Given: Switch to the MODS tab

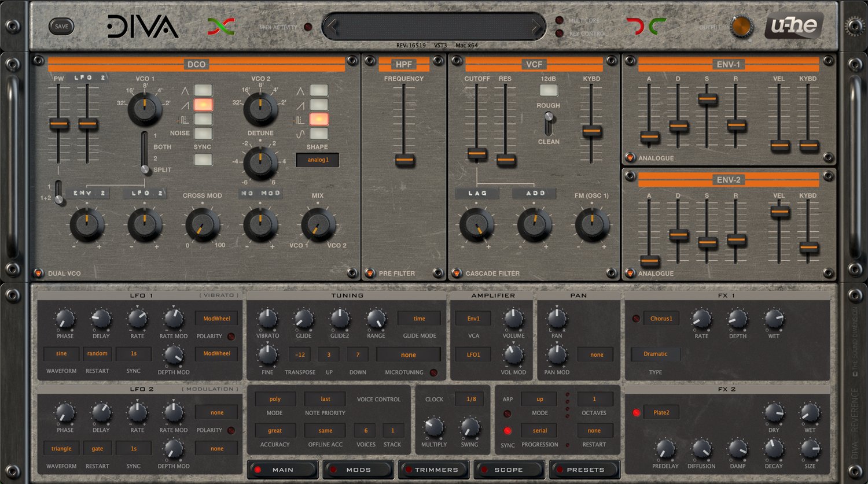Looking at the screenshot, I should [x=358, y=470].
